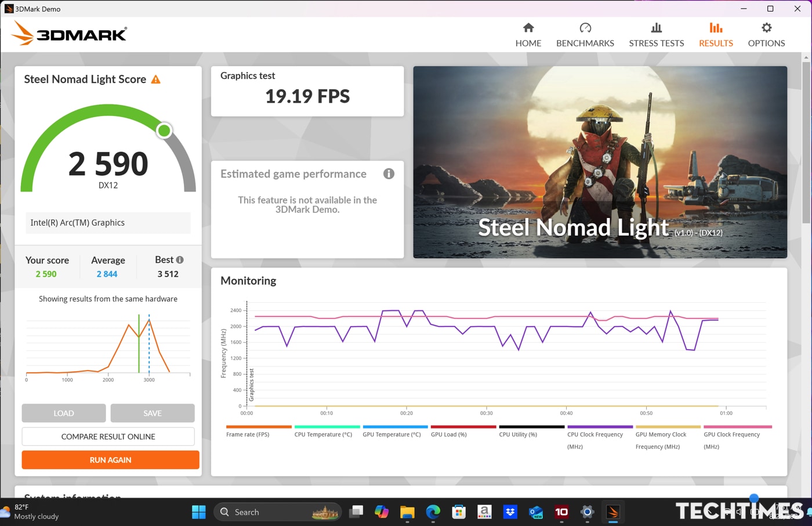Image resolution: width=812 pixels, height=526 pixels.
Task: Open the Amazon taskbar icon
Action: (484, 512)
